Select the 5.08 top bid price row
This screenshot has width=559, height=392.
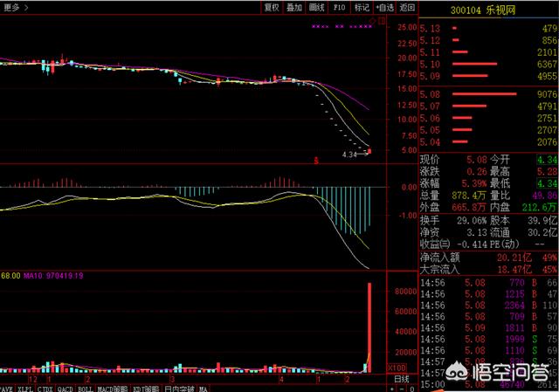pos(487,94)
